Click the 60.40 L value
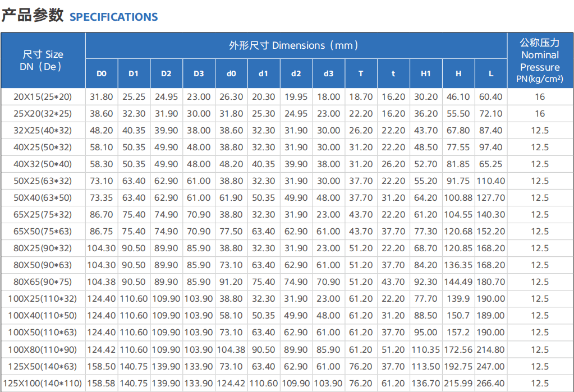 [491, 97]
